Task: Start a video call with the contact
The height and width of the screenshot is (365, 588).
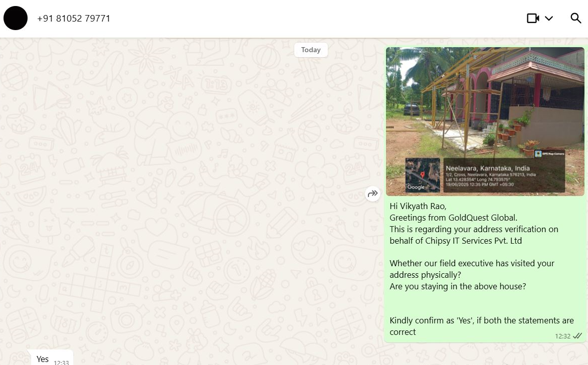Action: tap(533, 18)
